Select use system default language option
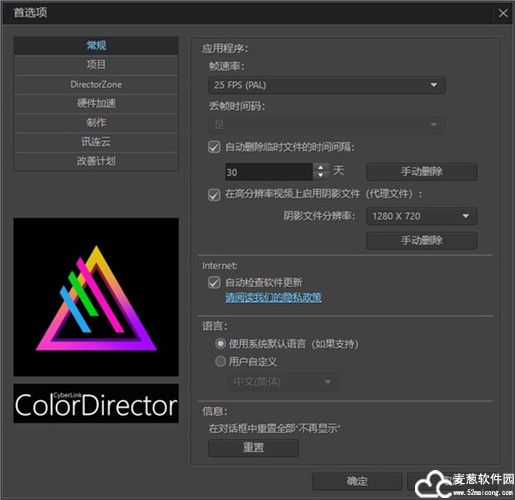 tap(220, 343)
